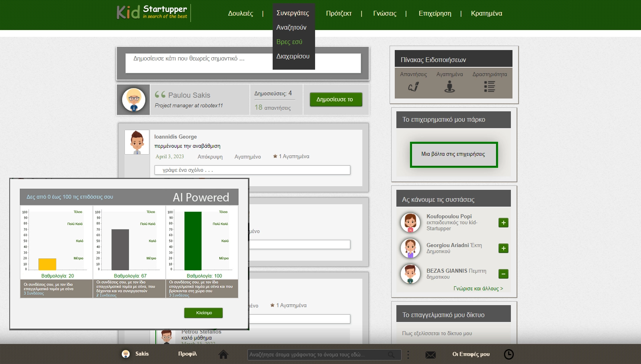The width and height of the screenshot is (641, 364).
Task: Click the green bar scoring 100
Action: coord(193,241)
